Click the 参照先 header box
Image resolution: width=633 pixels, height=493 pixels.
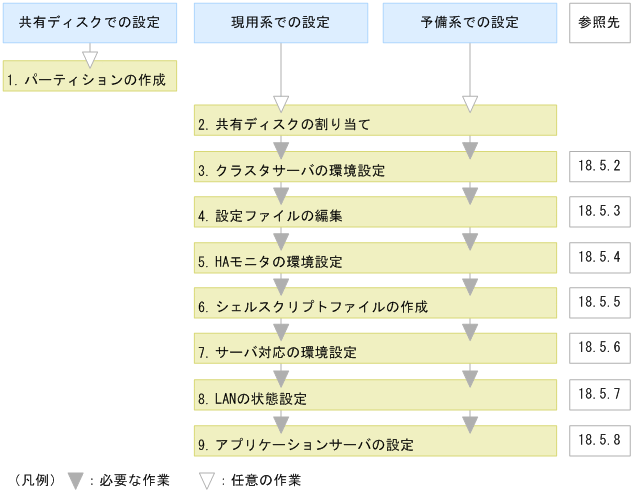coord(599,23)
